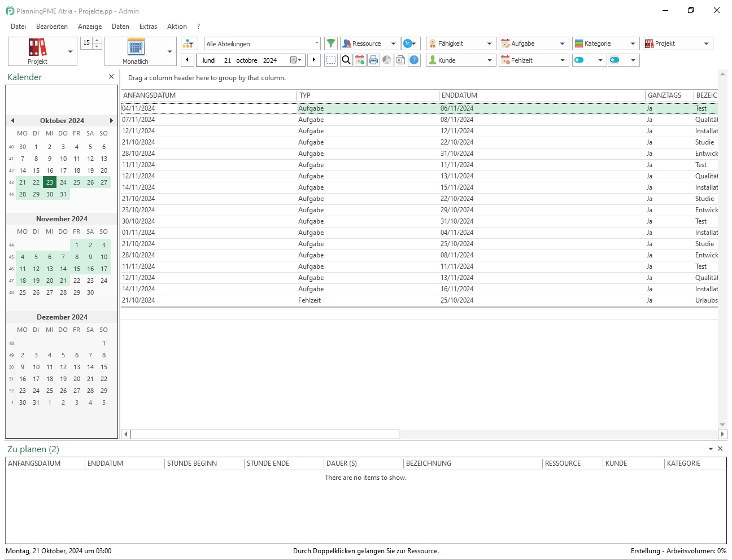Screen dimensions: 732x560
Task: Select 15 November in mini calendar
Action: click(77, 269)
